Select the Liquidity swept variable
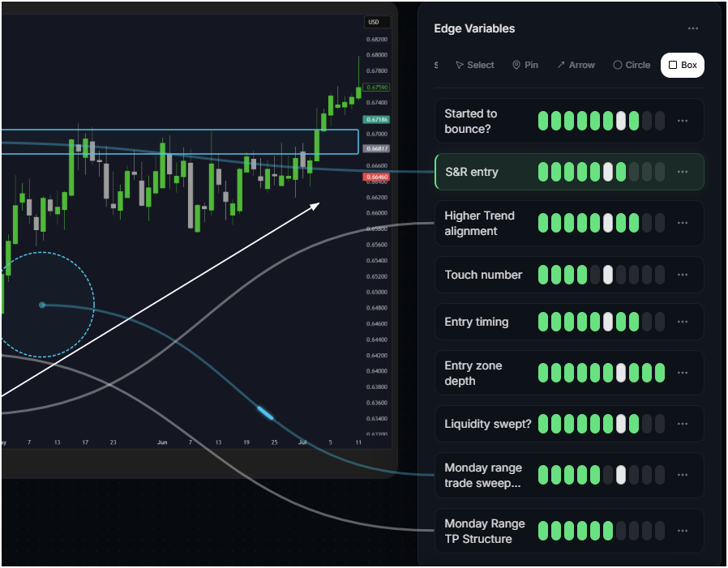Image resolution: width=728 pixels, height=568 pixels. (569, 424)
